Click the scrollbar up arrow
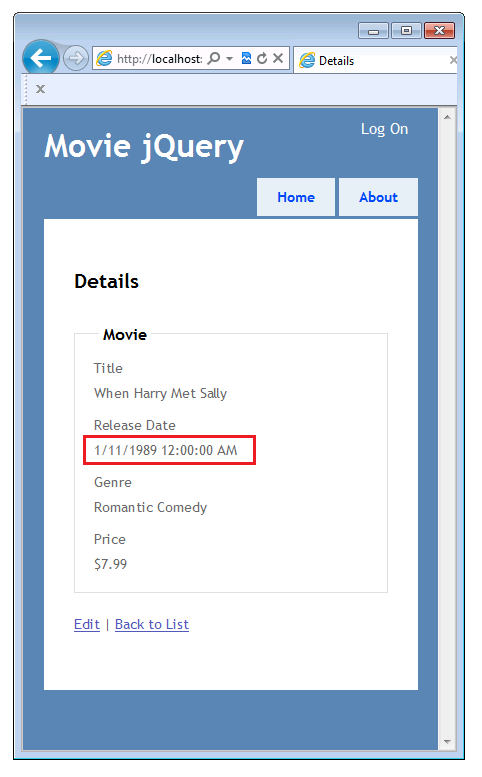Screen dimensions: 482x777 447,117
